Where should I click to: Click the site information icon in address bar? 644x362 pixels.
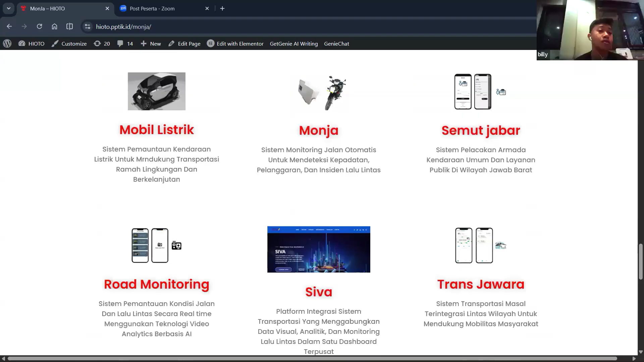87,26
